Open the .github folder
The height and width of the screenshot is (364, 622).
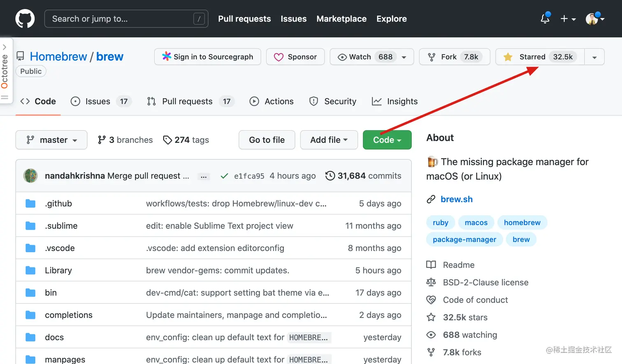(x=58, y=204)
